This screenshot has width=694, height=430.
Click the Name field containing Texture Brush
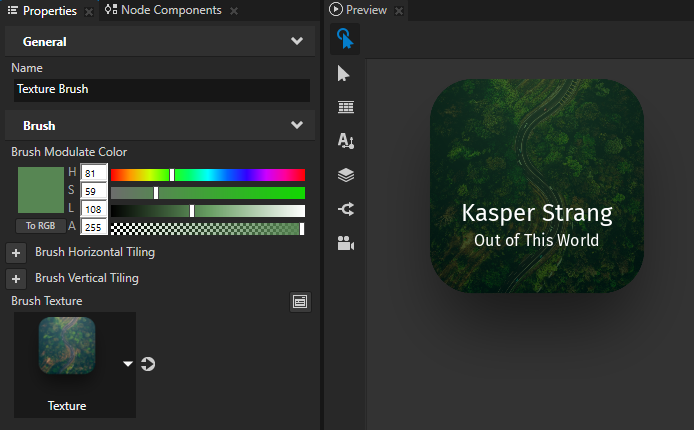click(x=160, y=89)
